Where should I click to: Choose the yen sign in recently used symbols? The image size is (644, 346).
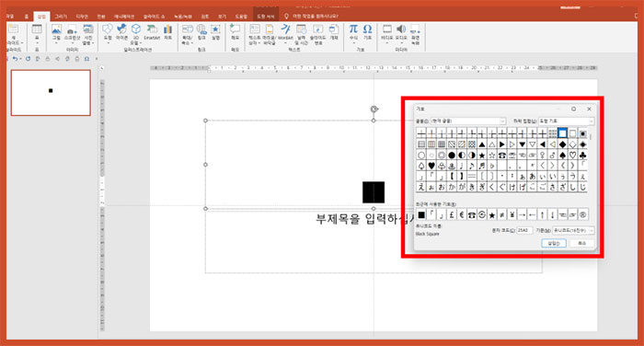click(512, 214)
